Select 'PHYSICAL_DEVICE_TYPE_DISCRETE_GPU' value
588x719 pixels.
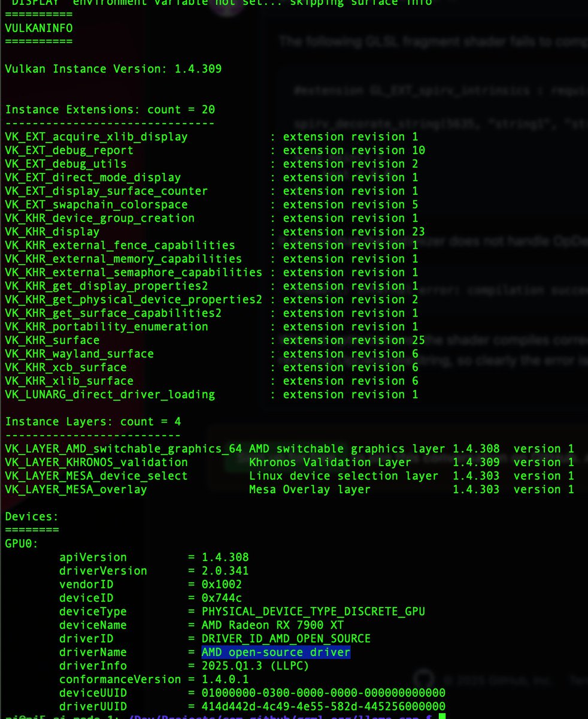click(x=314, y=612)
